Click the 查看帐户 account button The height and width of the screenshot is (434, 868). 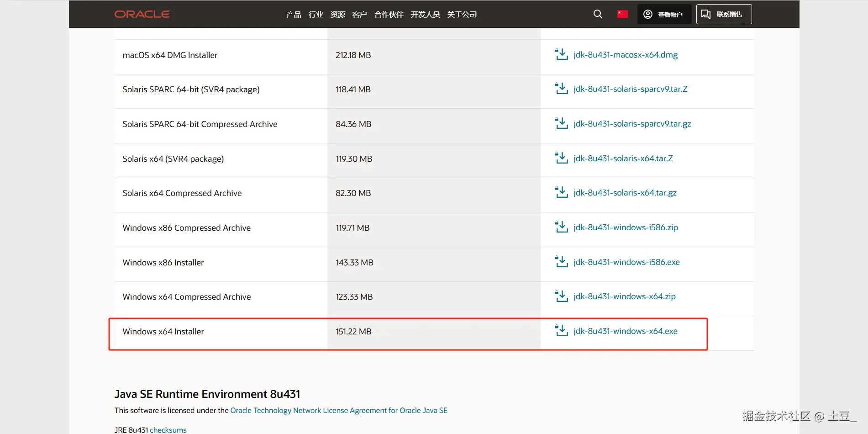[664, 14]
